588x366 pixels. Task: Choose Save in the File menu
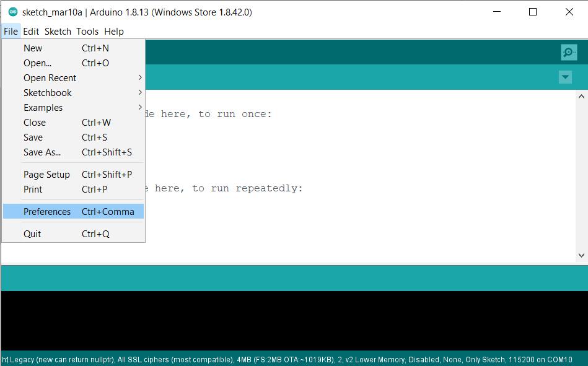pyautogui.click(x=73, y=137)
